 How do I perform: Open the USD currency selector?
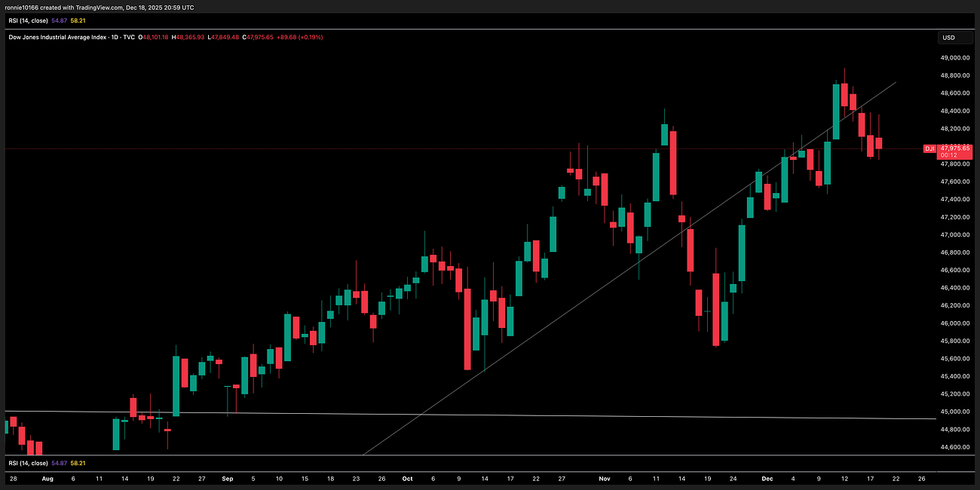click(954, 37)
